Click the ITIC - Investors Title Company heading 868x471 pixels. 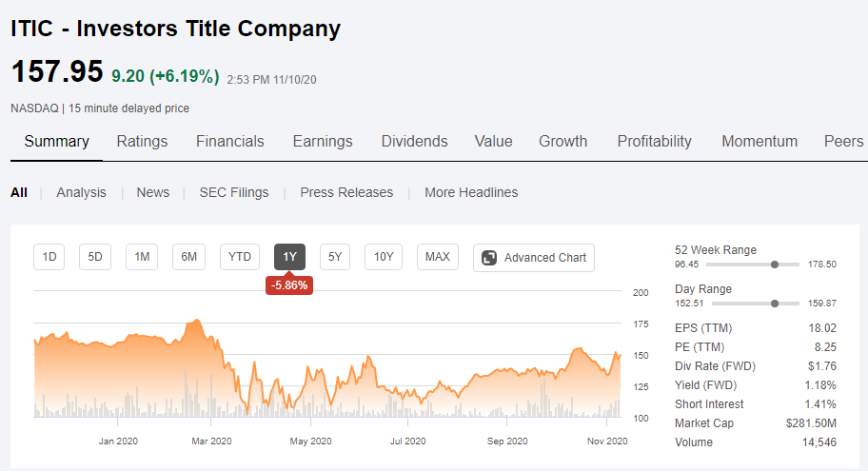[x=175, y=29]
